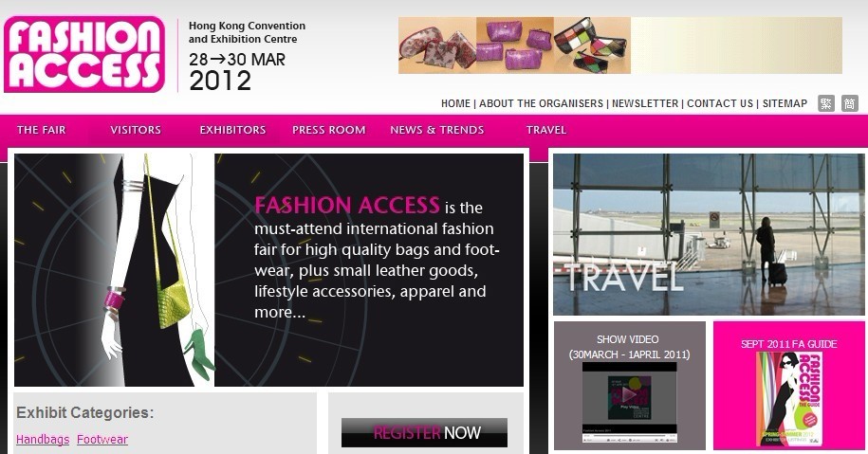The image size is (868, 454).
Task: Open The Fair menu
Action: click(42, 130)
